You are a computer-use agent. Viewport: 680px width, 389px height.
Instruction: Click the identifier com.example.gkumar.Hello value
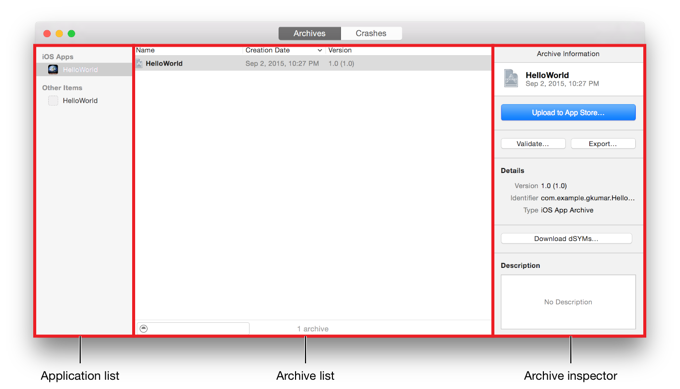click(588, 198)
